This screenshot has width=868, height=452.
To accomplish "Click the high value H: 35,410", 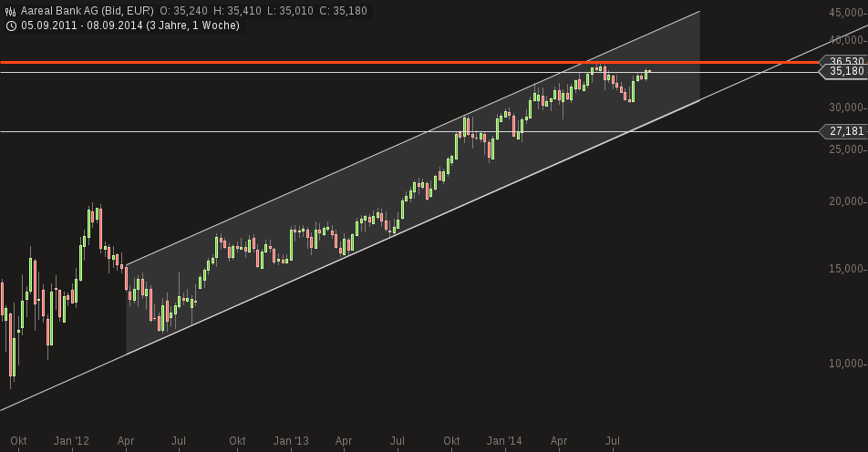I will pos(237,11).
